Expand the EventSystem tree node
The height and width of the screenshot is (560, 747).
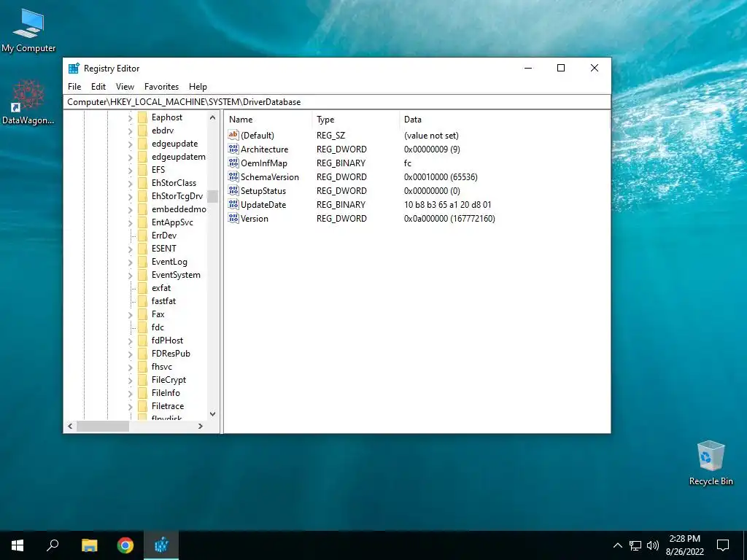(131, 275)
